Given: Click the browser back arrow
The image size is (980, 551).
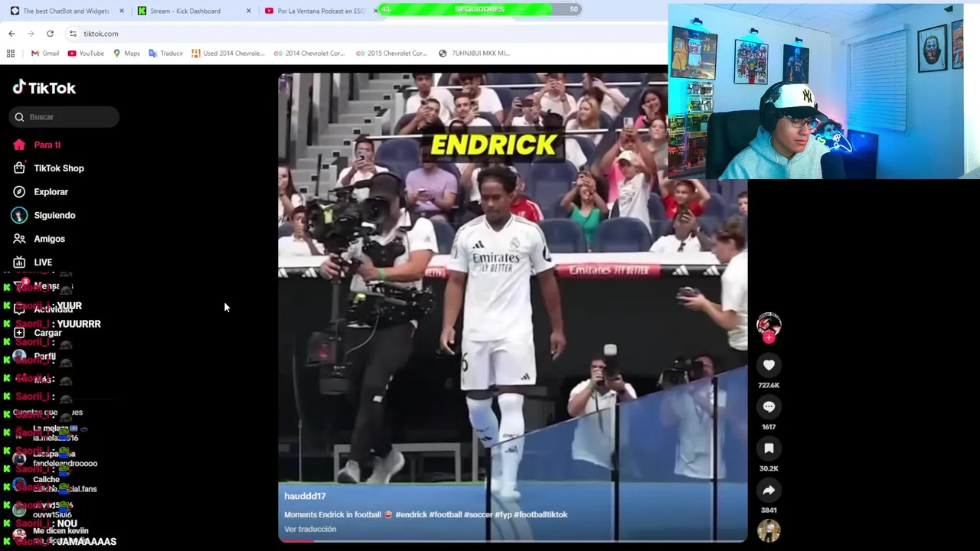Looking at the screenshot, I should click(x=11, y=34).
